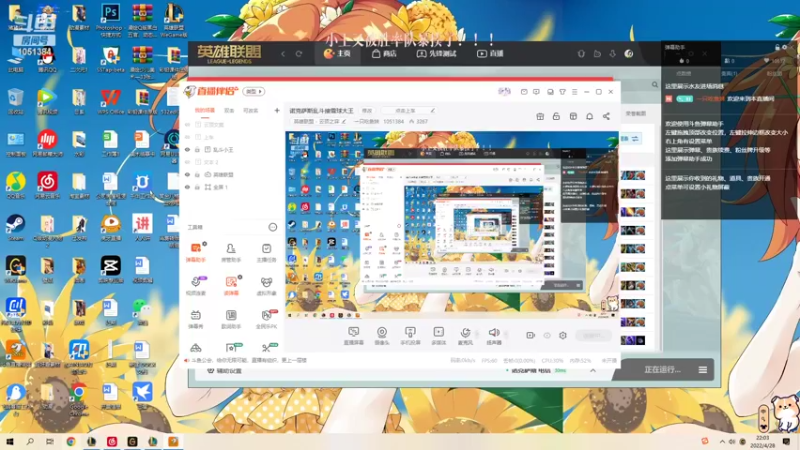Click the 开始直播 start streaming button
The height and width of the screenshot is (450, 800).
click(x=593, y=335)
